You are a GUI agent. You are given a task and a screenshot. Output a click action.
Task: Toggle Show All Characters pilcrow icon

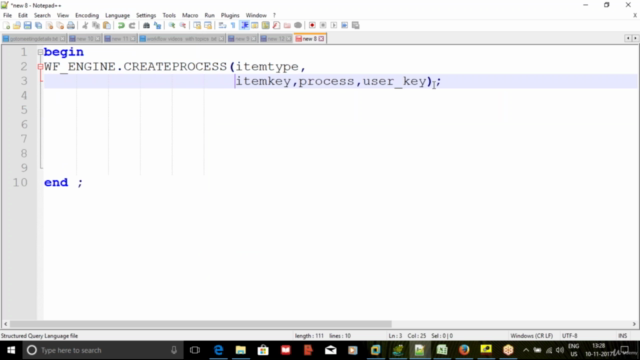[233, 25]
